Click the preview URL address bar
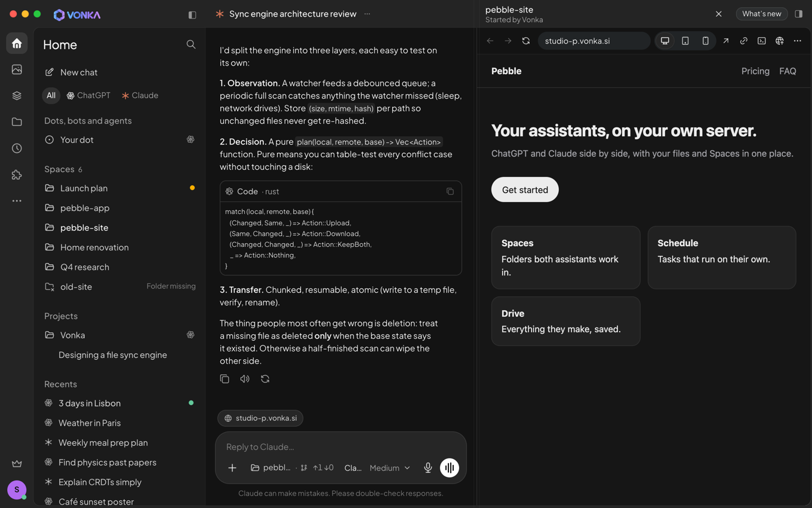This screenshot has height=508, width=812. pyautogui.click(x=593, y=41)
